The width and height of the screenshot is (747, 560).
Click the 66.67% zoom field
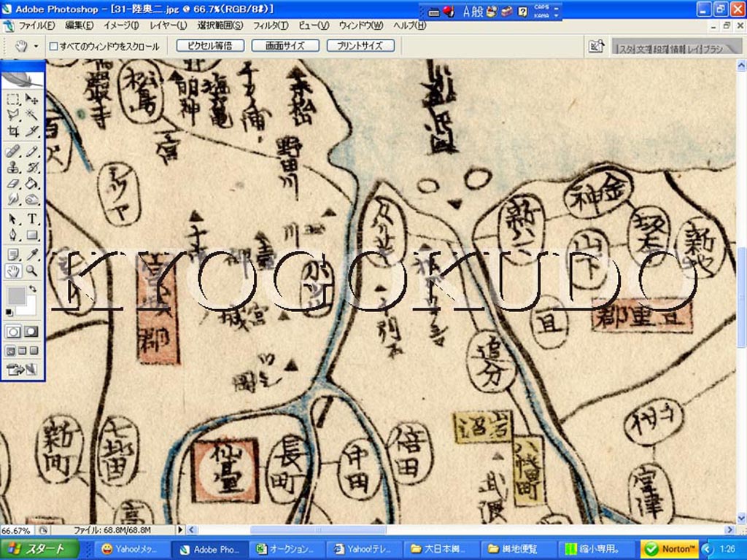click(16, 530)
